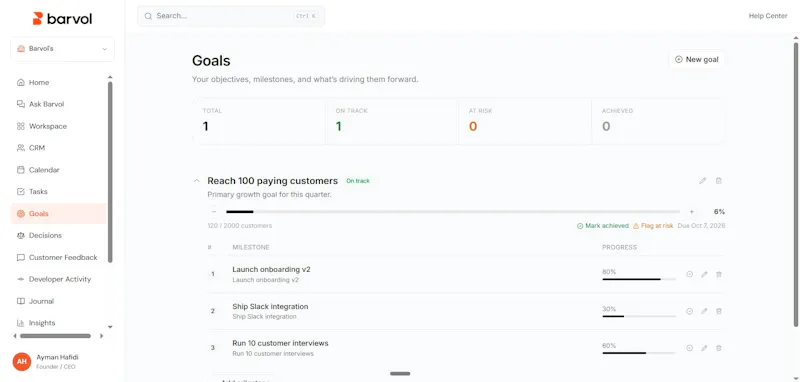Create a New goal
Screen dimensions: 800x382
coord(696,60)
